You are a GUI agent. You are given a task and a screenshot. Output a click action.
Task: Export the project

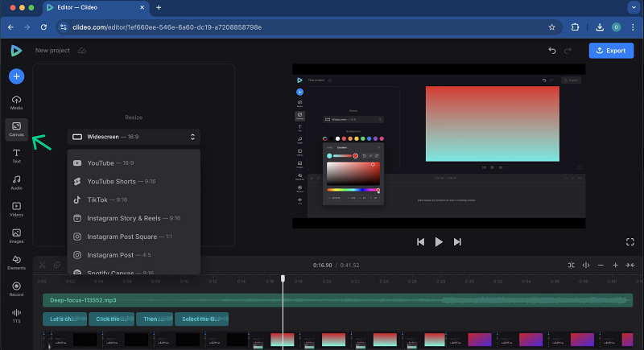pyautogui.click(x=611, y=51)
